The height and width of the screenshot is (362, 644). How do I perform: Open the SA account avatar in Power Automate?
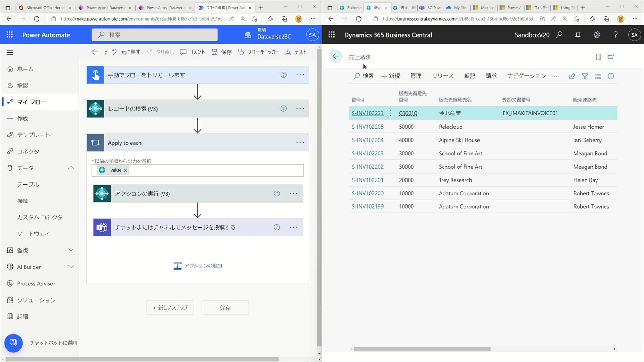tap(312, 35)
